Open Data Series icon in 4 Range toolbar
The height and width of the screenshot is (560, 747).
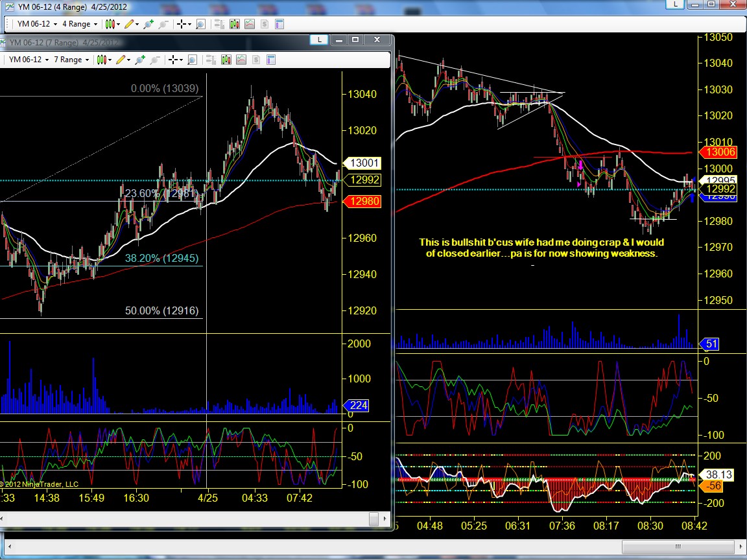click(234, 24)
